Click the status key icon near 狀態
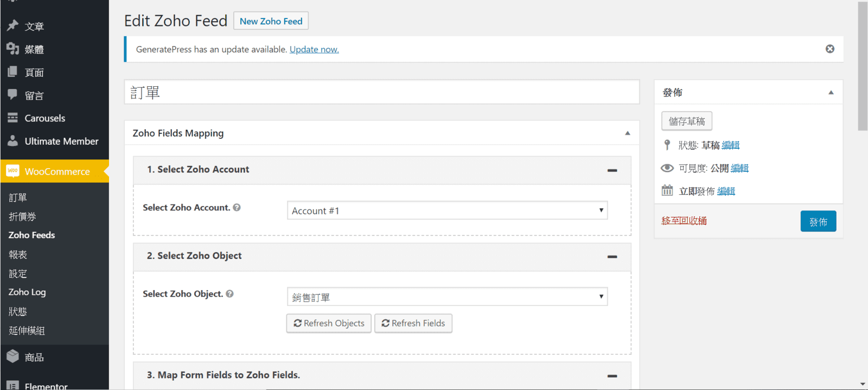The image size is (868, 390). tap(667, 145)
